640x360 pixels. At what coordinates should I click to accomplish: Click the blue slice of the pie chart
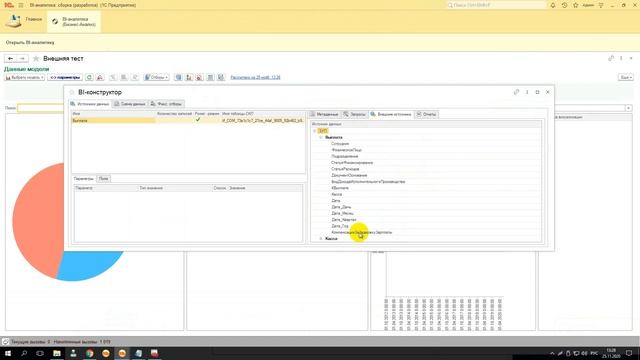tap(90, 266)
